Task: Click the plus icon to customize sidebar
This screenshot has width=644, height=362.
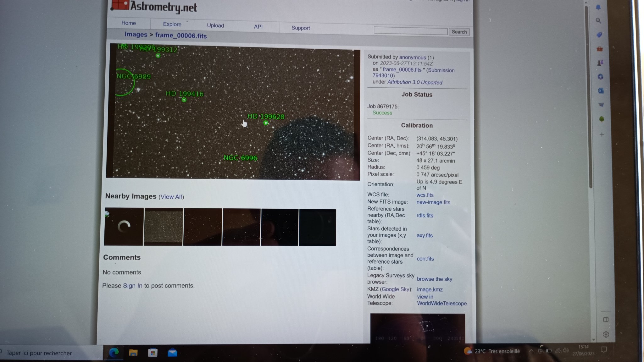Action: pyautogui.click(x=602, y=134)
